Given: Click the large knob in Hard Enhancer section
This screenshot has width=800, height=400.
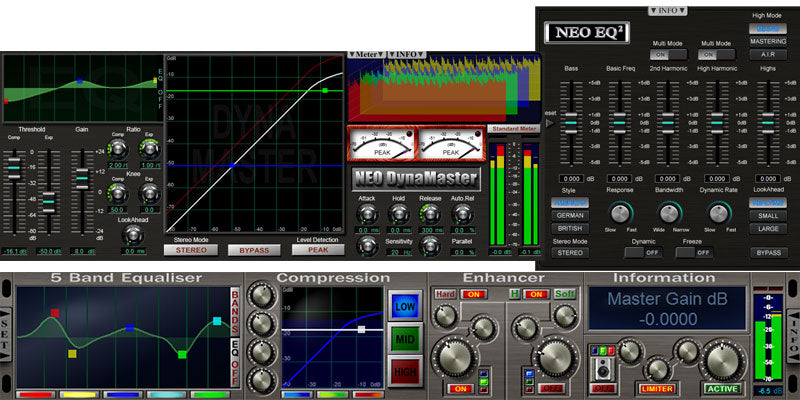Looking at the screenshot, I should point(454,358).
